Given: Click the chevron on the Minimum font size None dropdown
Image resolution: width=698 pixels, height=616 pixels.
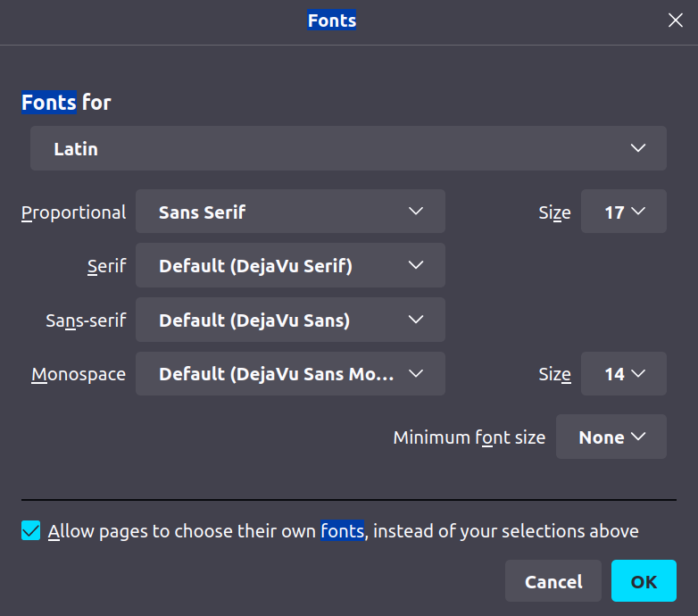Looking at the screenshot, I should pyautogui.click(x=637, y=437).
